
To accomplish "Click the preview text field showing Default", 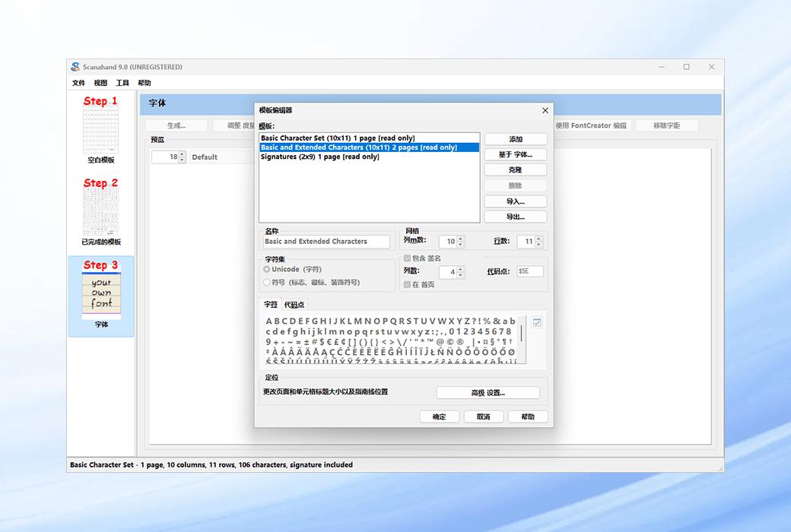I will click(x=222, y=157).
